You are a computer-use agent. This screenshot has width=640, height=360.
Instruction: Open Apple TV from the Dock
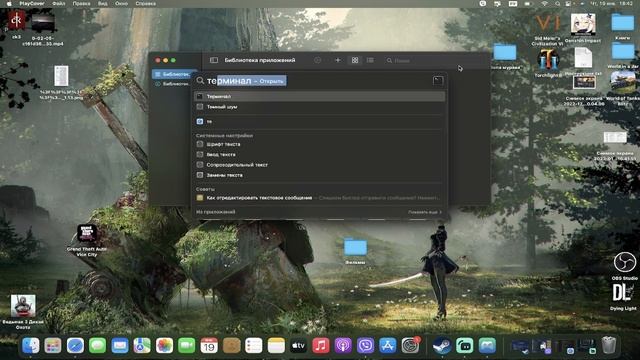click(298, 346)
